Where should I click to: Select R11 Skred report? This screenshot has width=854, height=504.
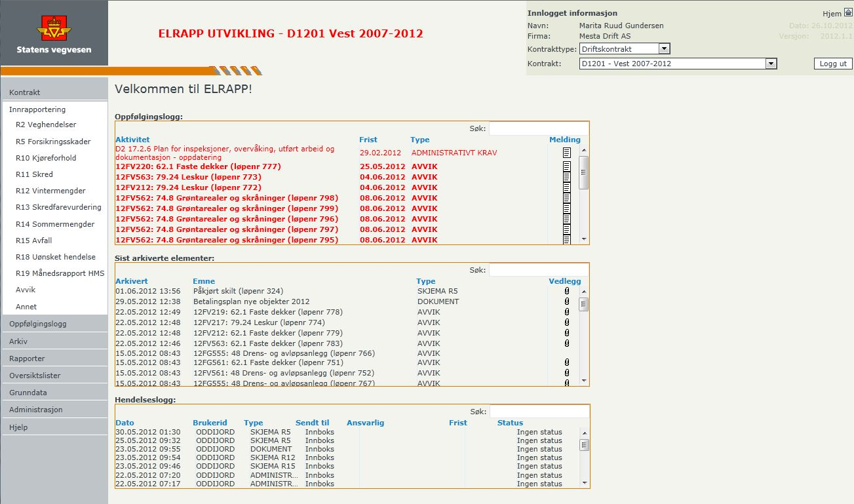[x=34, y=174]
